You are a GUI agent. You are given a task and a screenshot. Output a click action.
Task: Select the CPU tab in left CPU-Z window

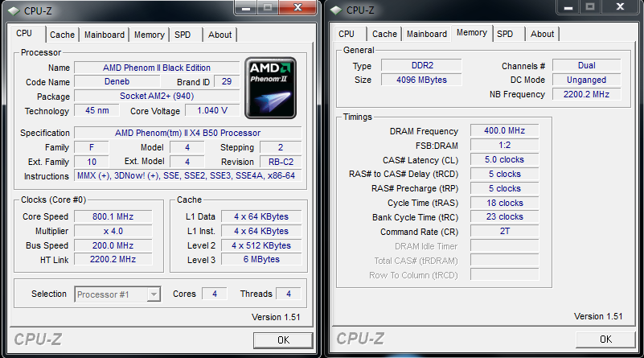(x=24, y=33)
